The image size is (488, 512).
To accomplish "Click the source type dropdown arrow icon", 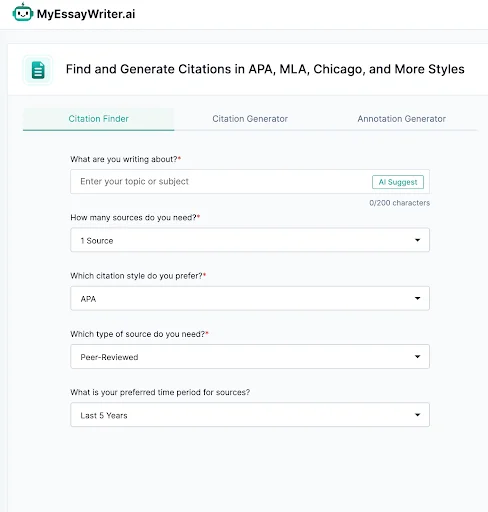I will [417, 357].
